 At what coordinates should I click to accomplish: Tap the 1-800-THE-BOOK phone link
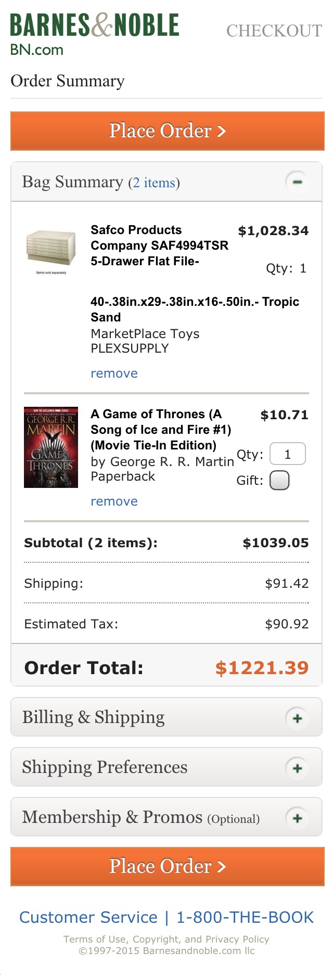[245, 917]
